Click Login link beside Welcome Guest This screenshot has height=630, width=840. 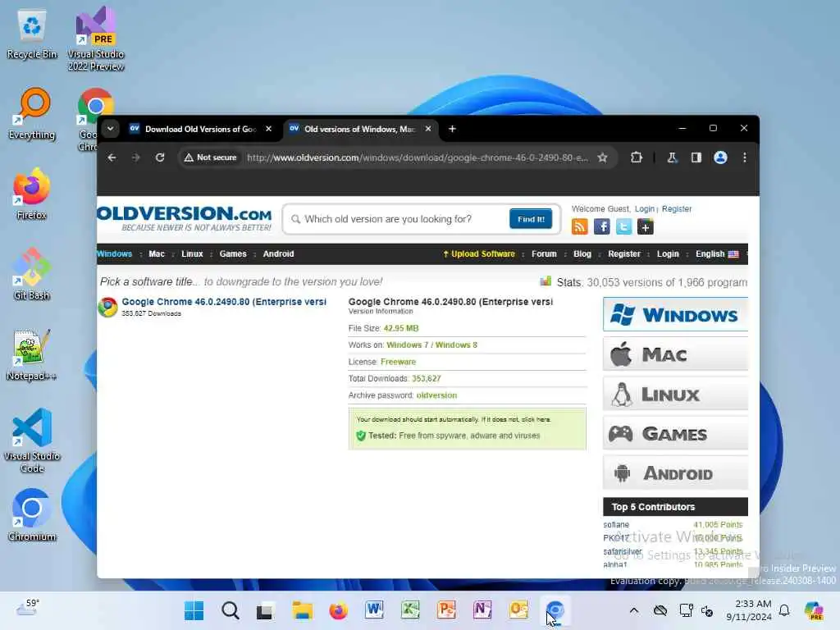point(645,209)
